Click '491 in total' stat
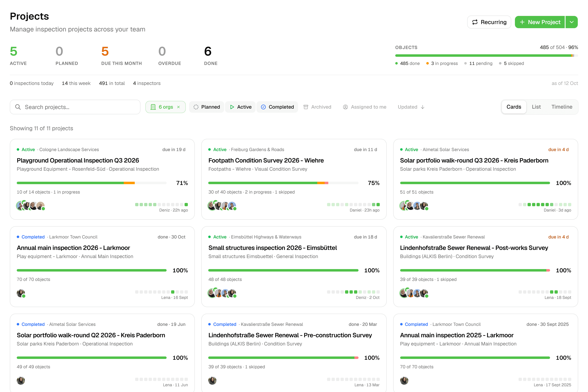 (x=112, y=83)
